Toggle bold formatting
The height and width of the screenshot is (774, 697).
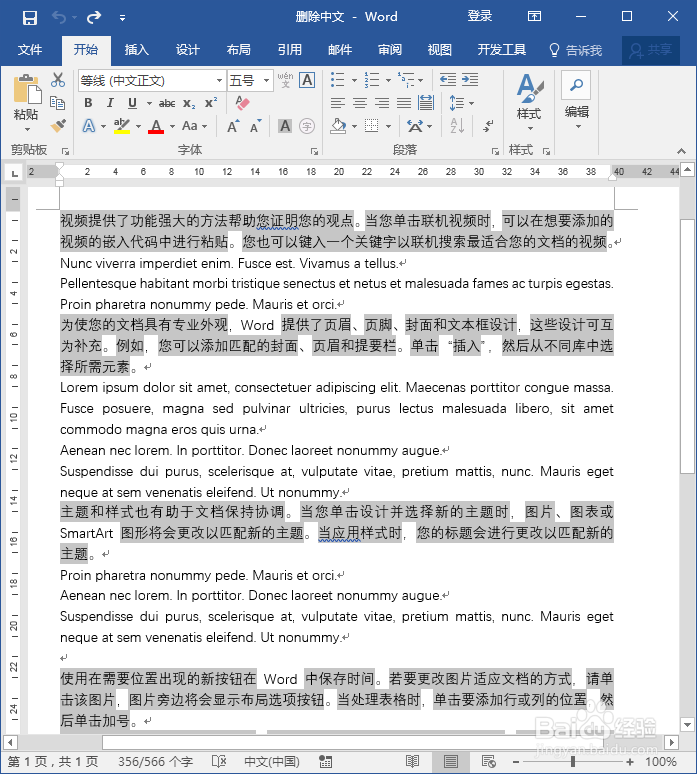[88, 103]
